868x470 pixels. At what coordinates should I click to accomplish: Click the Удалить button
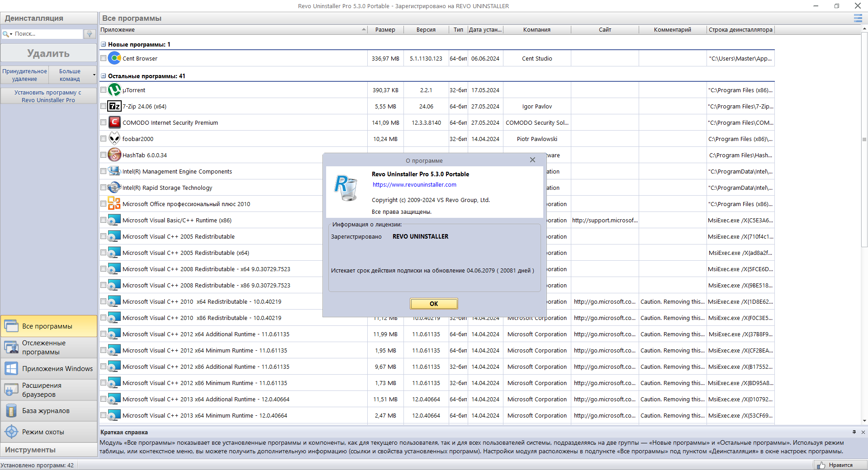(48, 53)
